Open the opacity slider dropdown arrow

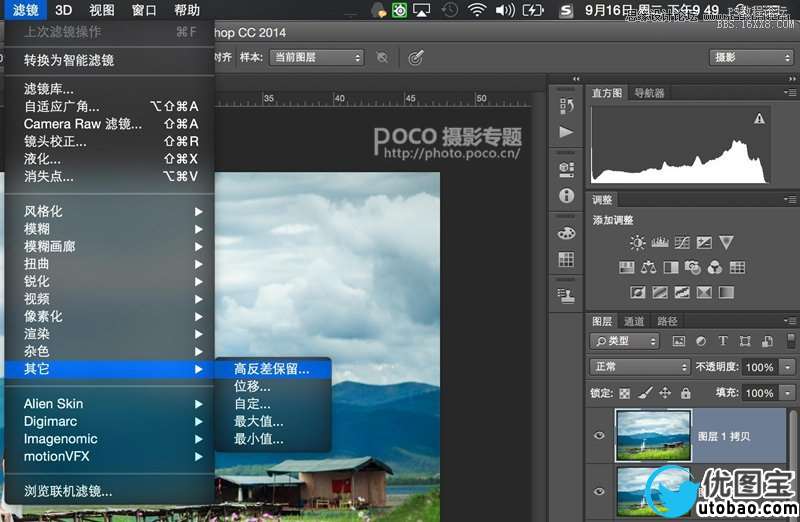(788, 367)
